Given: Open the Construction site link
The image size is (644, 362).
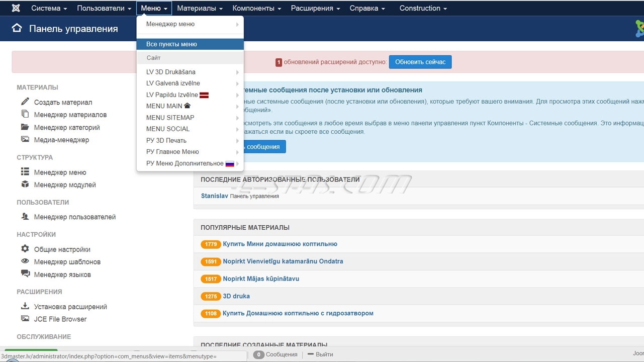Looking at the screenshot, I should pos(423,8).
